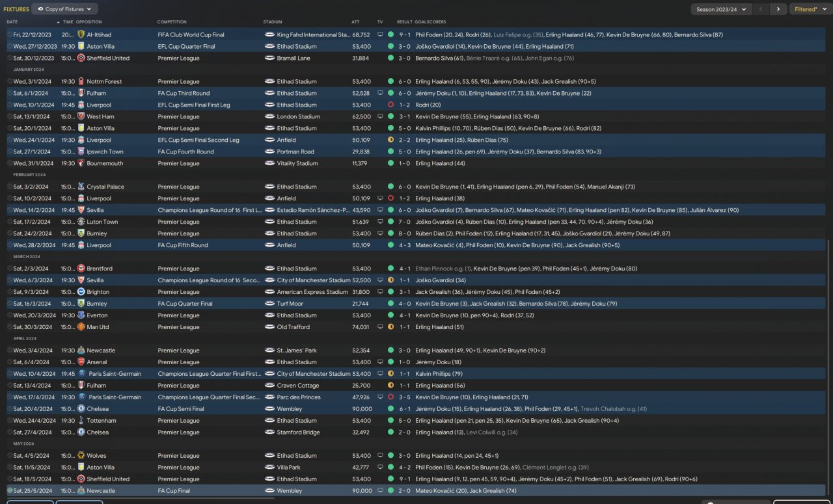This screenshot has height=504, width=833.
Task: Open the Old Trafford stadium link
Action: click(x=292, y=327)
